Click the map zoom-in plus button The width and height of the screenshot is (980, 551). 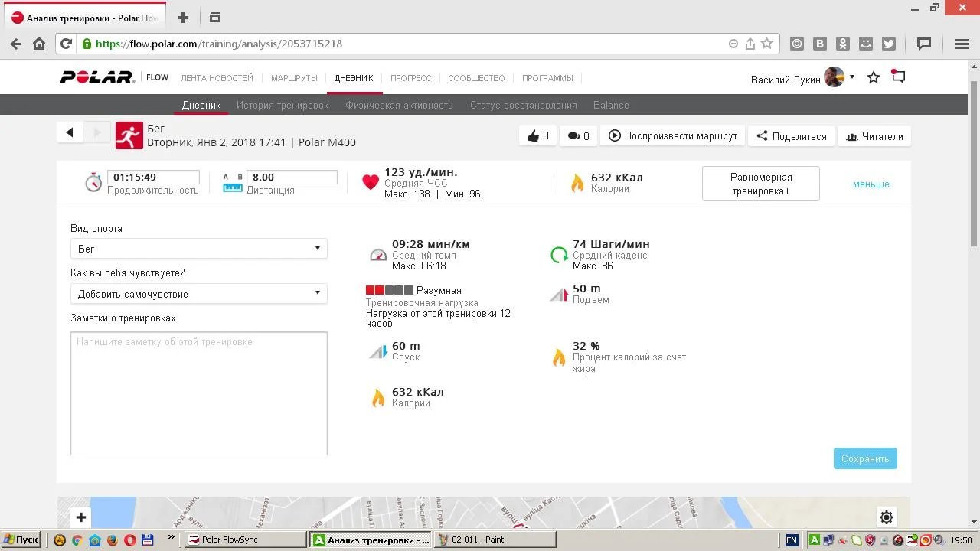point(81,517)
